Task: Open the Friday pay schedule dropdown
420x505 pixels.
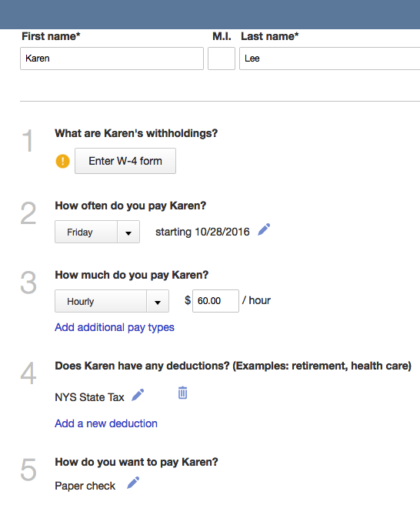Action: tap(97, 232)
